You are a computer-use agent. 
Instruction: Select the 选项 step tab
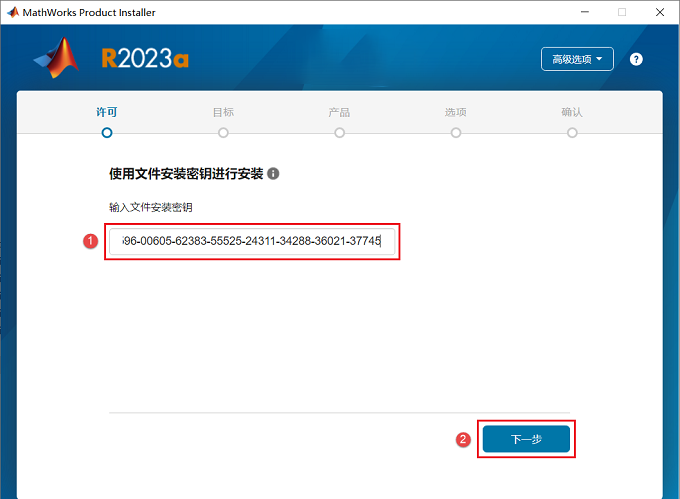(x=455, y=112)
